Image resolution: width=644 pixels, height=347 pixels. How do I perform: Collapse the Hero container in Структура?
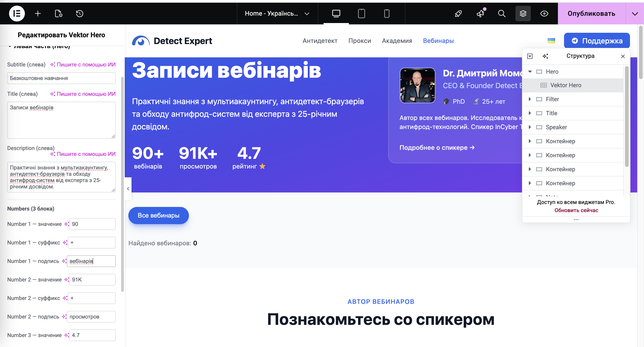pos(529,71)
